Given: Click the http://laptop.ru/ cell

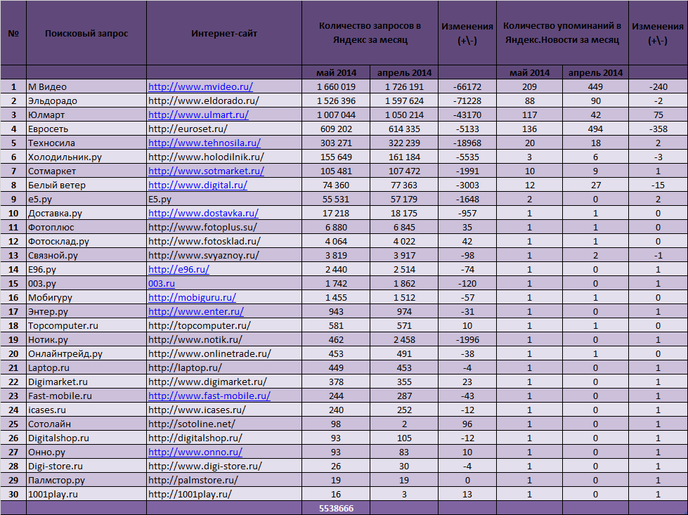Looking at the screenshot, I should pos(224,368).
